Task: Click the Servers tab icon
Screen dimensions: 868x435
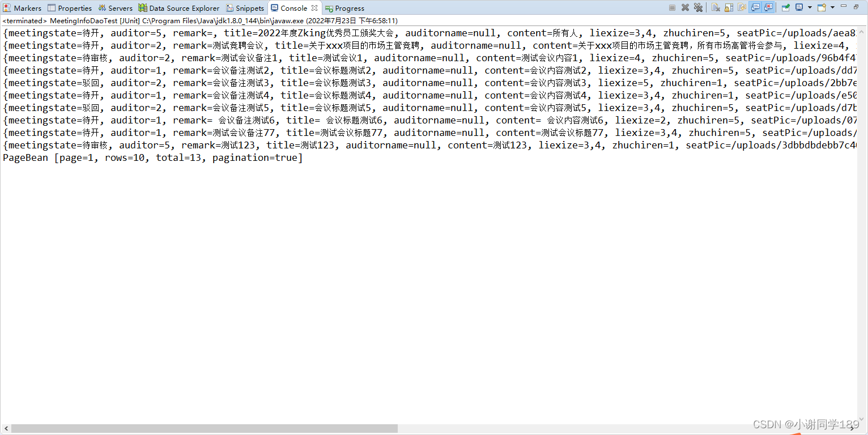Action: [x=102, y=8]
